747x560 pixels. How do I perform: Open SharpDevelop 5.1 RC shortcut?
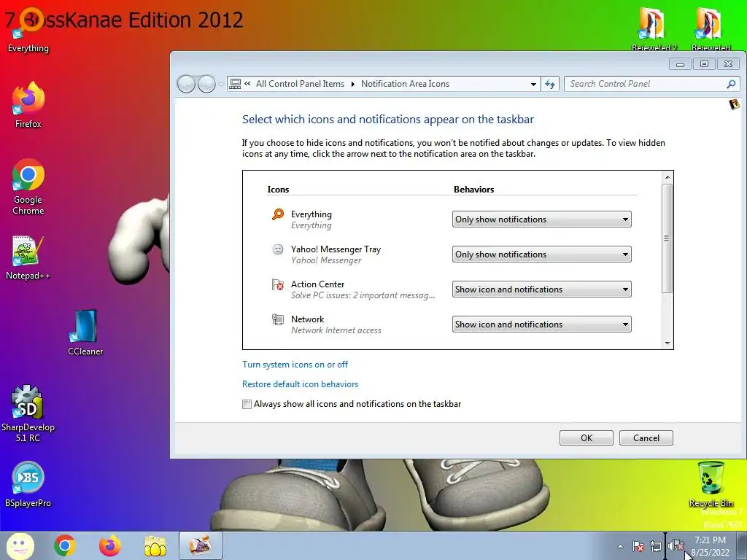[x=28, y=414]
